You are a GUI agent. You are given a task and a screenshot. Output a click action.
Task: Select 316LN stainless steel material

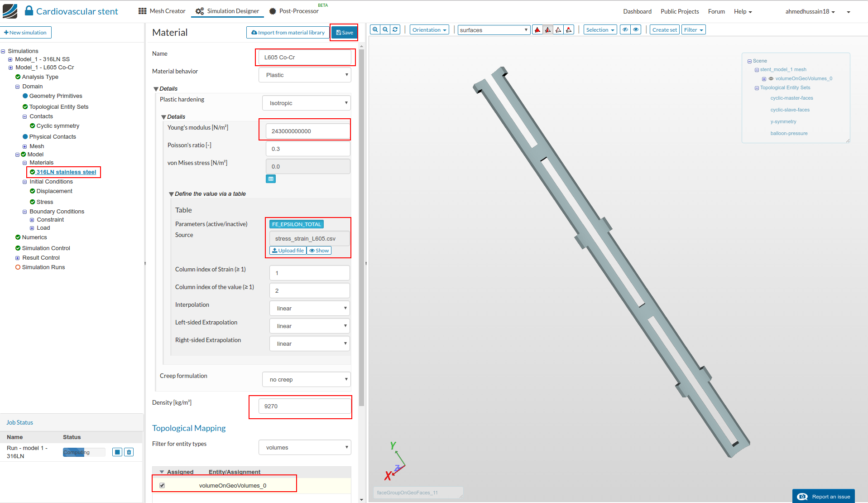[66, 172]
